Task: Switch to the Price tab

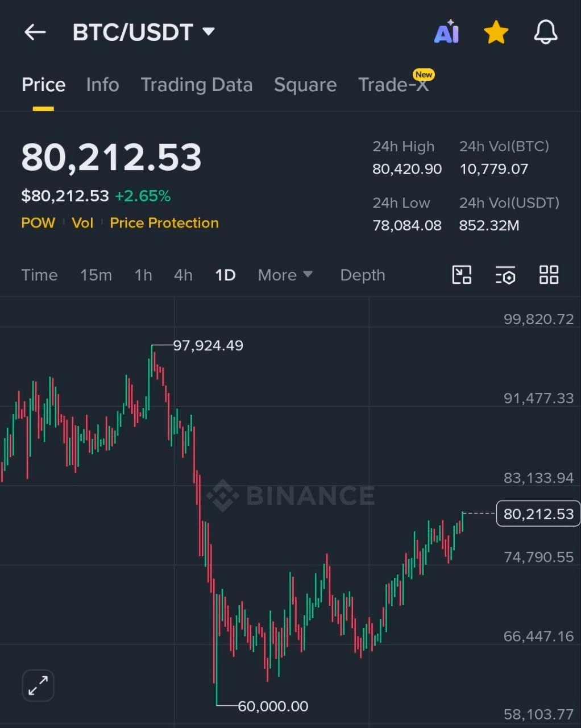Action: coord(43,85)
